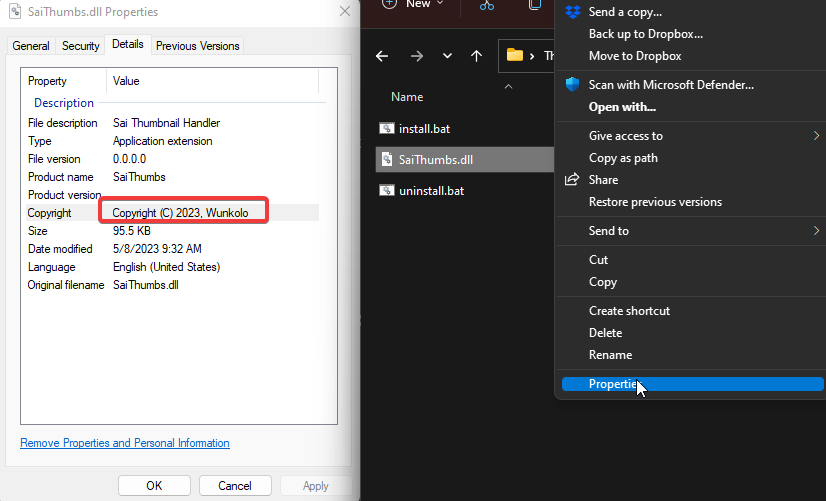Click the file icon in Properties title bar
This screenshot has height=501, width=826.
pos(15,11)
